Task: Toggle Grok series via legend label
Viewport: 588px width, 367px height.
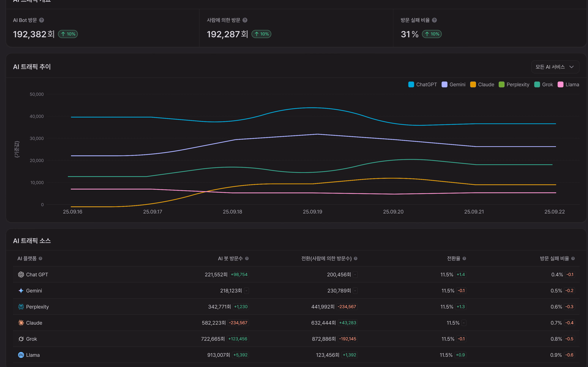Action: pyautogui.click(x=548, y=84)
